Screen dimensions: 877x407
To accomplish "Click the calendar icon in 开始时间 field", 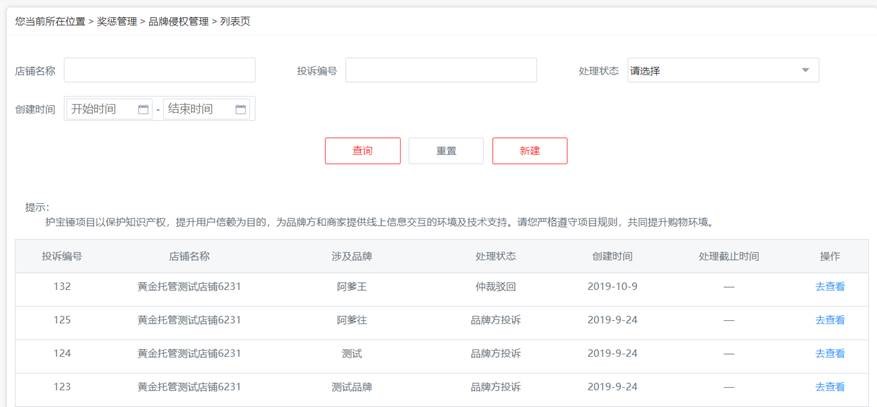I will [143, 109].
